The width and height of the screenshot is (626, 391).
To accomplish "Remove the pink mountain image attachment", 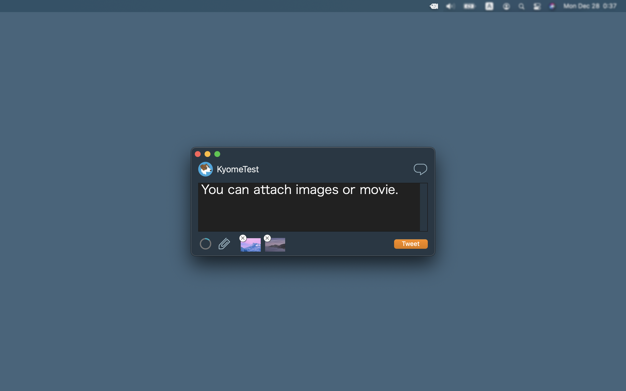I will (243, 238).
